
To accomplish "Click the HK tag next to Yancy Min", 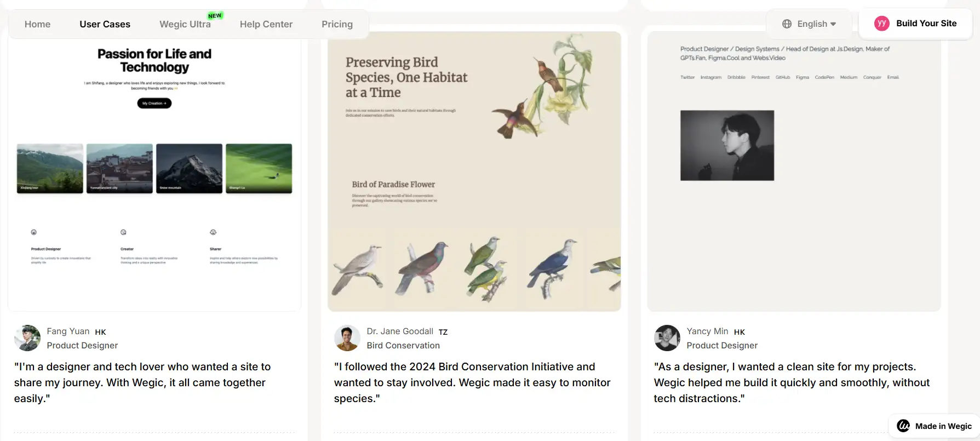I will (740, 332).
